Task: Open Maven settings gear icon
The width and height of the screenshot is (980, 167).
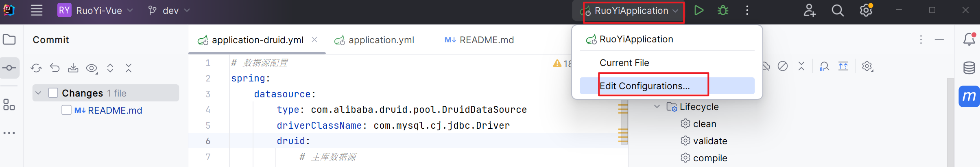Action: click(x=867, y=66)
